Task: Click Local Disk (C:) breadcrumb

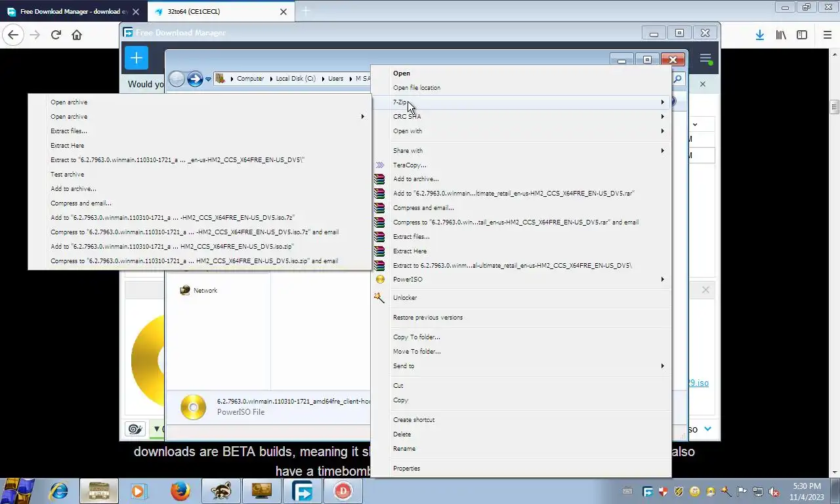Action: click(x=295, y=78)
